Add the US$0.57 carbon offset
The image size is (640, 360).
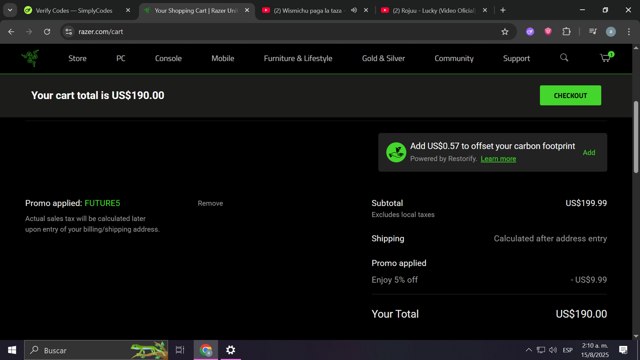click(x=589, y=153)
